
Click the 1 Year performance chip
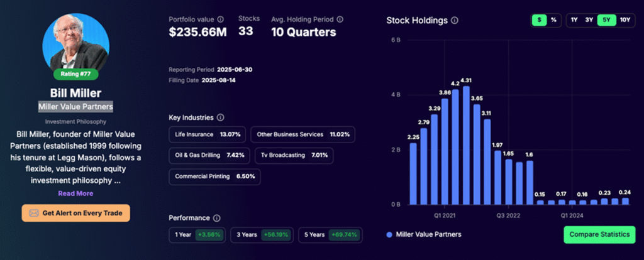coord(197,235)
